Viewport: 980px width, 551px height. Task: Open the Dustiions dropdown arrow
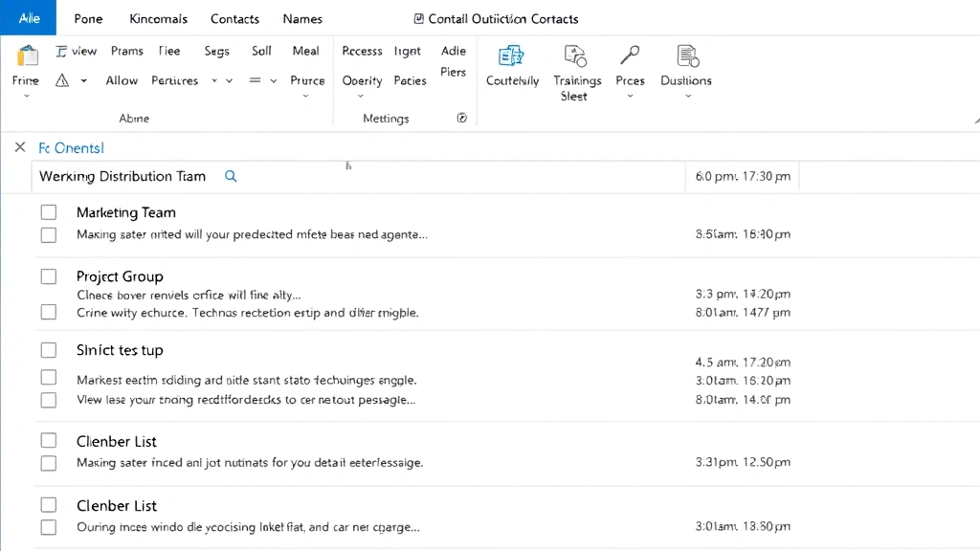(687, 96)
